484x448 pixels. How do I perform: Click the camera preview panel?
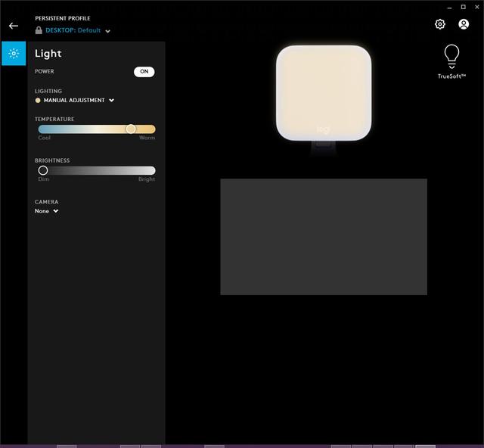(x=324, y=237)
